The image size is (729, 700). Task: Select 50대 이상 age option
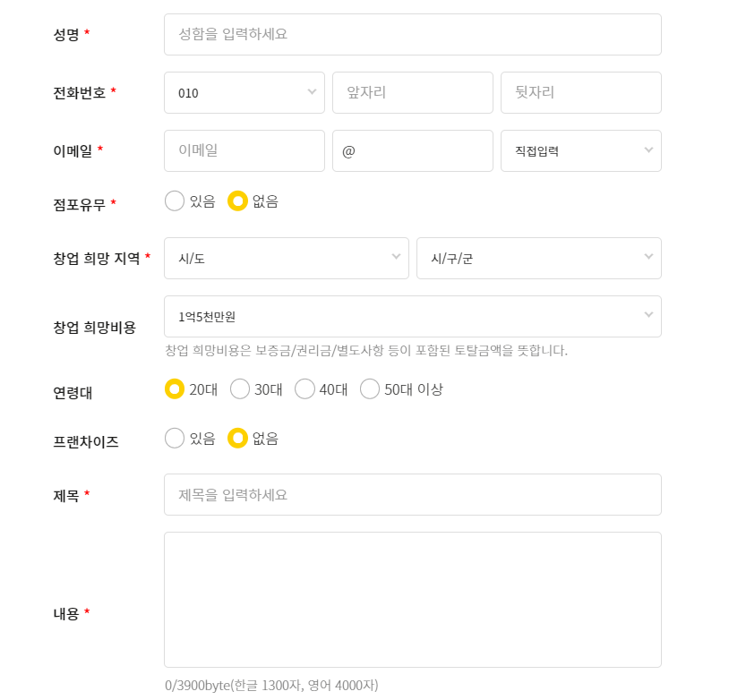(369, 389)
